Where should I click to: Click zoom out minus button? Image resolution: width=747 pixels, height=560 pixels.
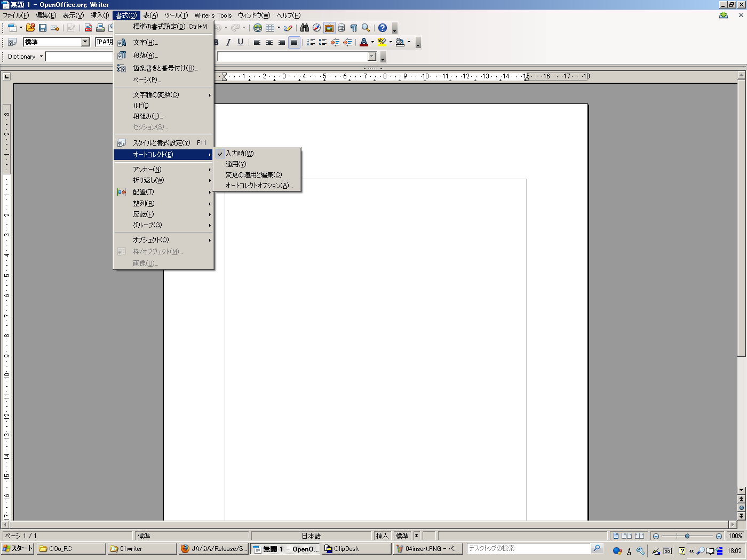click(656, 536)
